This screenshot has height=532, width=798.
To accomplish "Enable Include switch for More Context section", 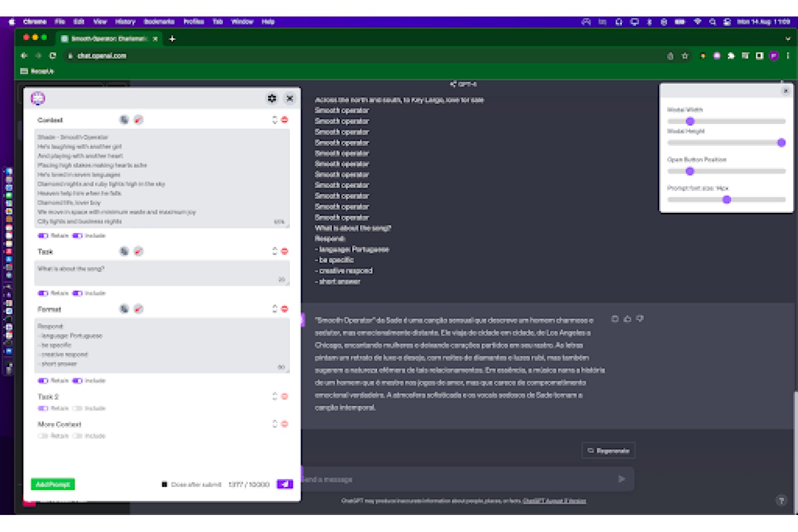I will 77,436.
